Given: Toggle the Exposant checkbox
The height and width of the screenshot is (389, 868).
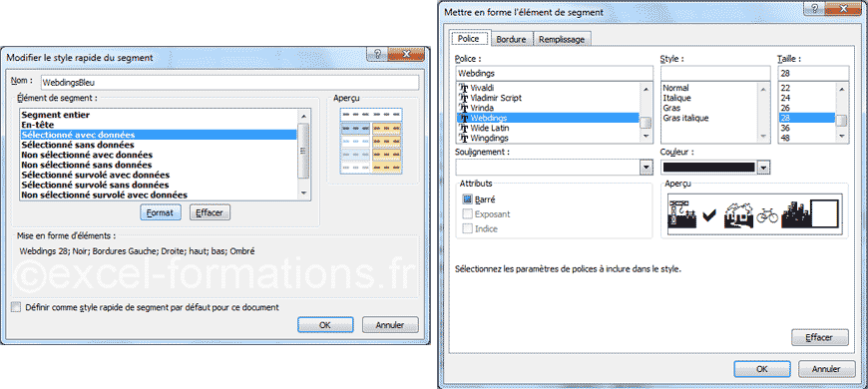Looking at the screenshot, I should 467,214.
